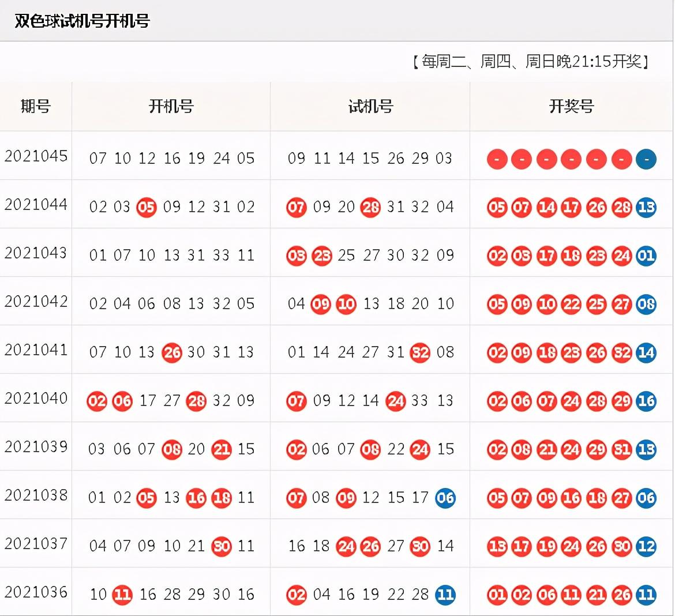Select period number 2021036
Image resolution: width=675 pixels, height=616 pixels.
tap(36, 592)
